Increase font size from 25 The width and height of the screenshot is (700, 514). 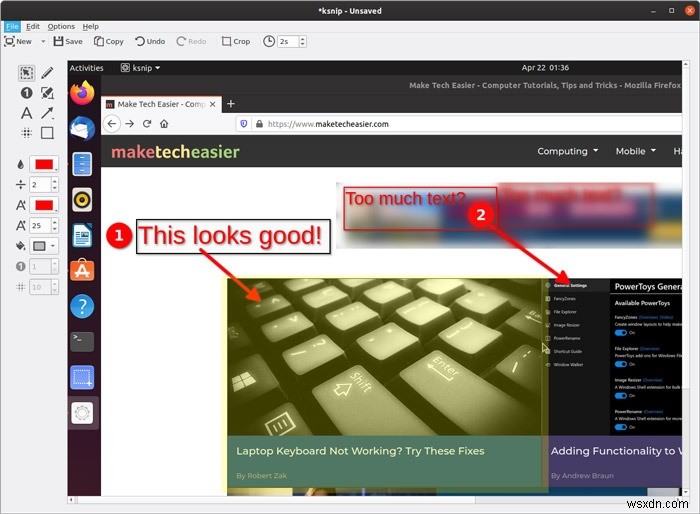tap(54, 222)
